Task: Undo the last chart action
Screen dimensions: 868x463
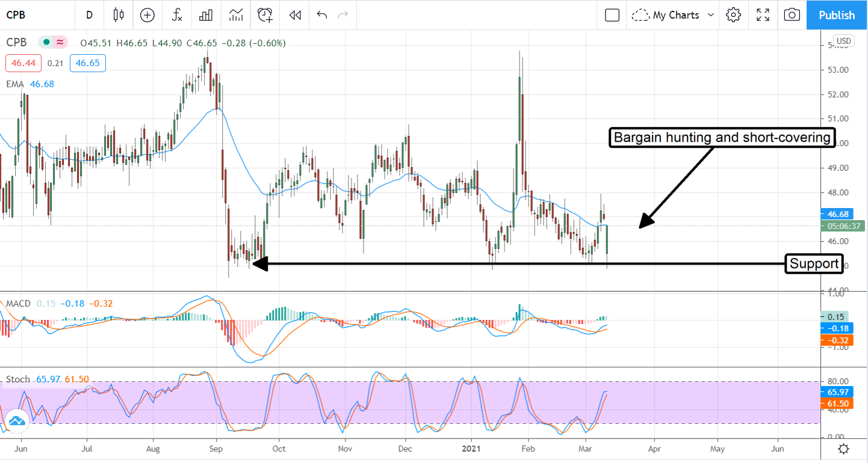Action: (x=322, y=15)
